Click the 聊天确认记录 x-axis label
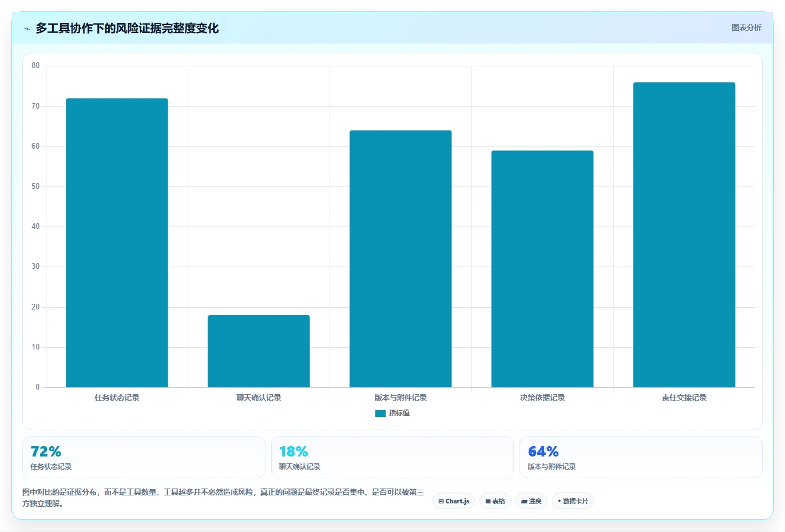This screenshot has width=785, height=532. (259, 398)
